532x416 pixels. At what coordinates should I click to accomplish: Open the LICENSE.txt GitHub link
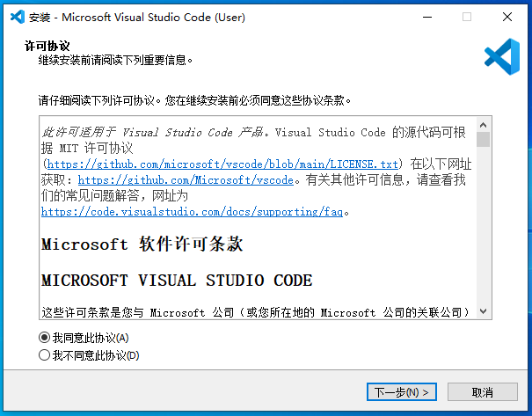222,164
